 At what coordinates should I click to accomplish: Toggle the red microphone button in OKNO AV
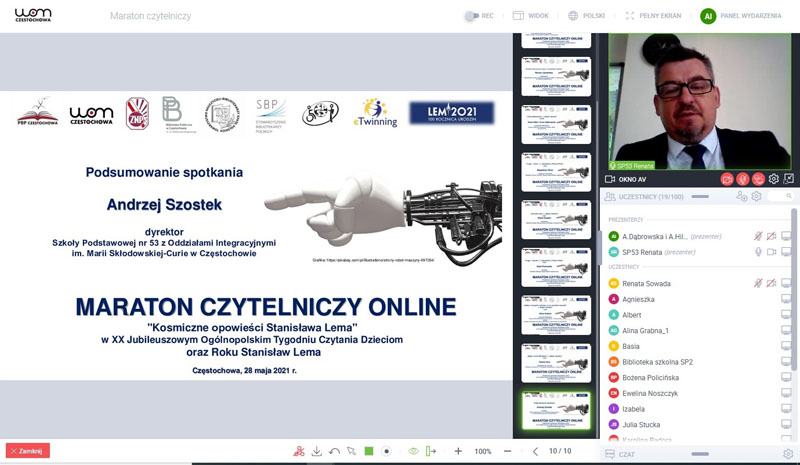pyautogui.click(x=743, y=179)
